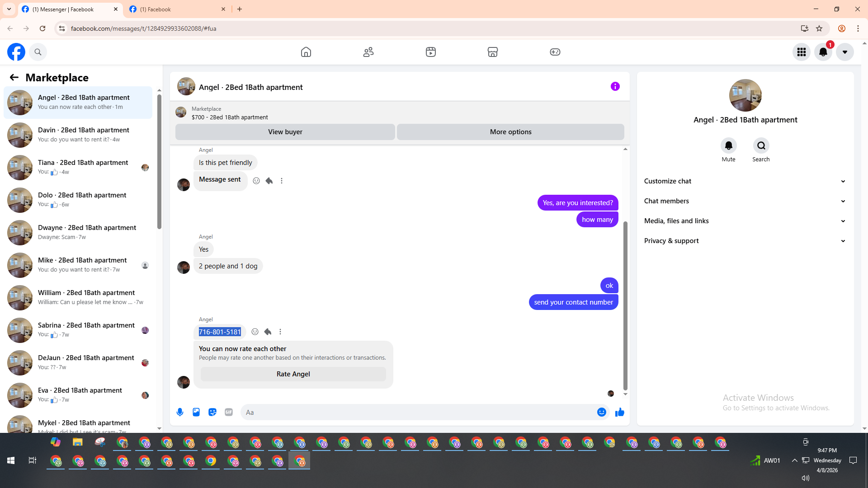Open account dropdown arrow in header
Viewport: 868px width, 488px height.
tap(844, 52)
